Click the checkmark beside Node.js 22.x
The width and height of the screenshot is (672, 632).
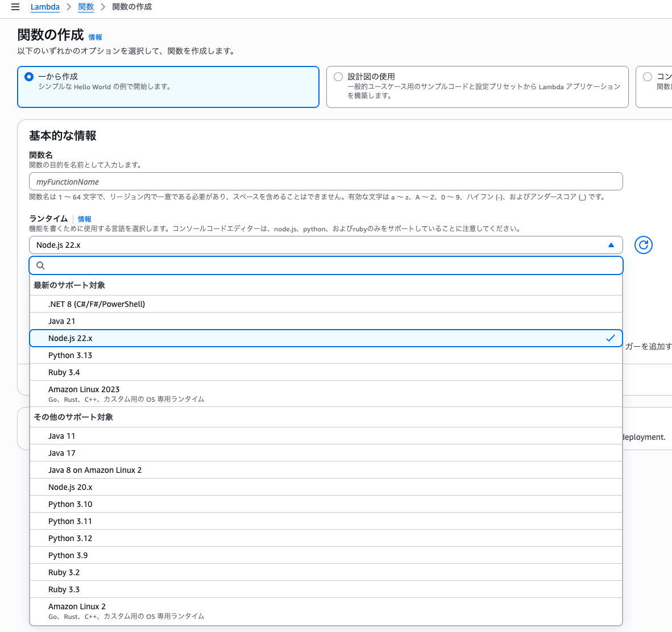point(610,338)
